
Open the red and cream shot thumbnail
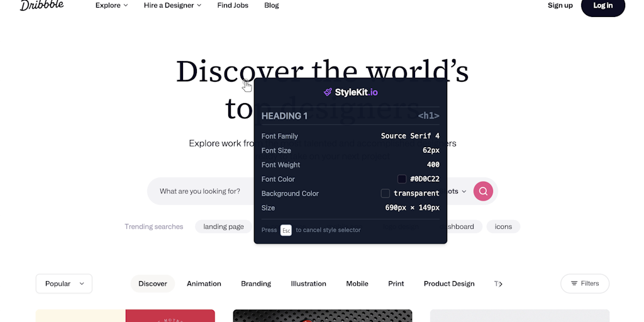point(125,316)
